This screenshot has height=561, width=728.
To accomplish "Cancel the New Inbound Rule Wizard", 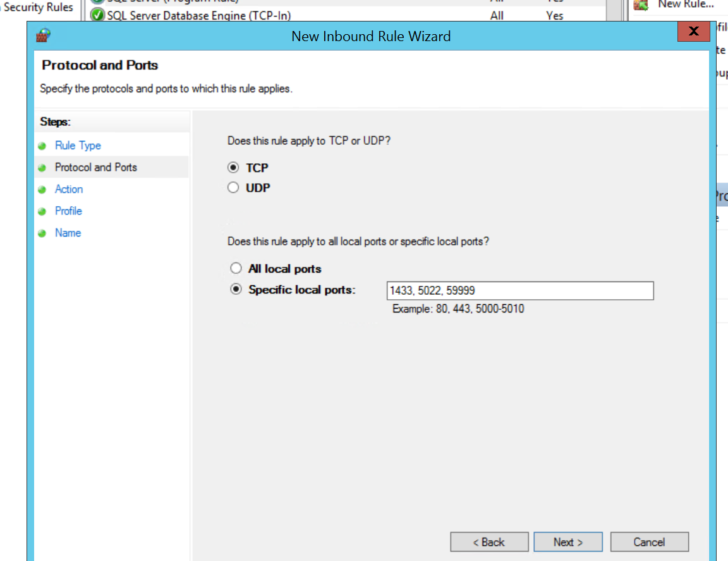I will (649, 542).
